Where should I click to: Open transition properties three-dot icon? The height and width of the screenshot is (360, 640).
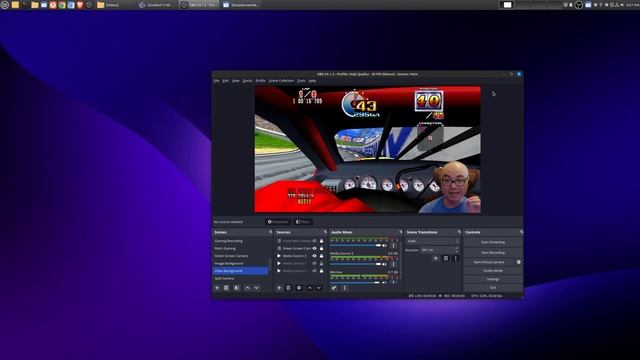click(x=456, y=258)
